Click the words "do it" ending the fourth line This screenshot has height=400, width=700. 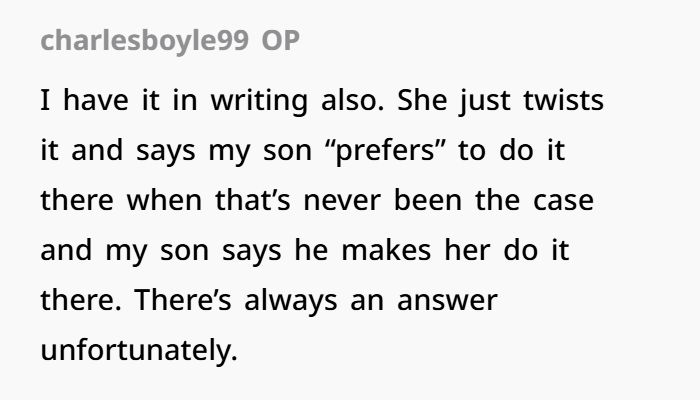click(x=536, y=250)
